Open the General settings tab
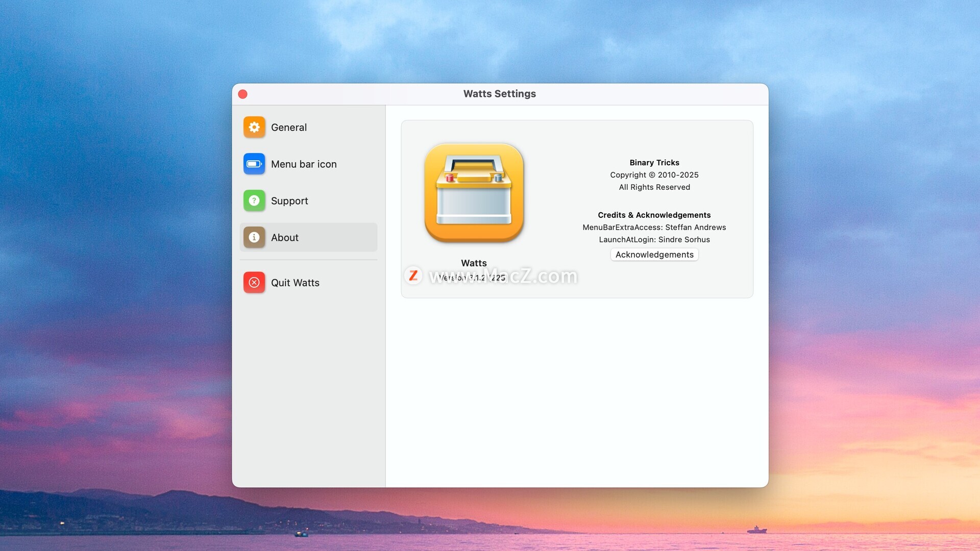Image resolution: width=980 pixels, height=551 pixels. point(289,128)
